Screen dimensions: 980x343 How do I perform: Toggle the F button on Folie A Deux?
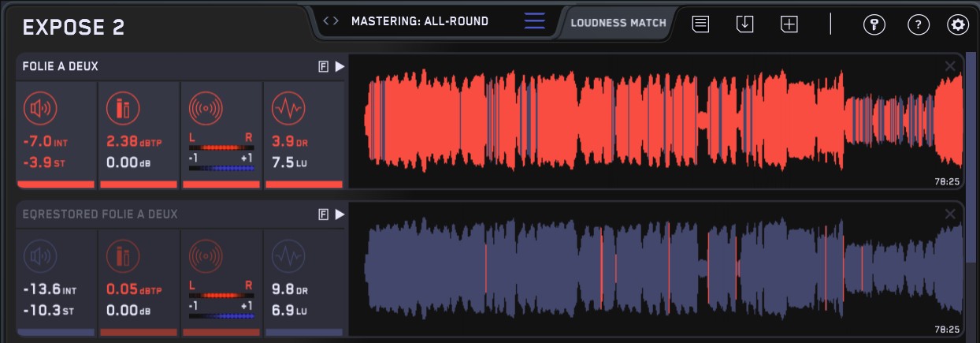(x=323, y=67)
